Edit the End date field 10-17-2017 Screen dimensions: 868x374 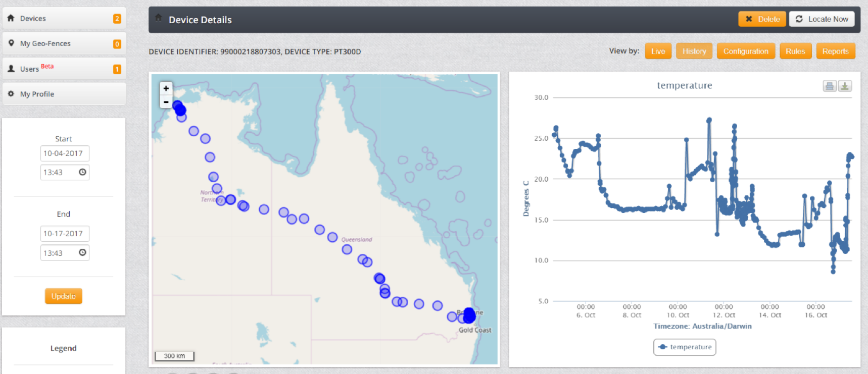pyautogui.click(x=65, y=234)
